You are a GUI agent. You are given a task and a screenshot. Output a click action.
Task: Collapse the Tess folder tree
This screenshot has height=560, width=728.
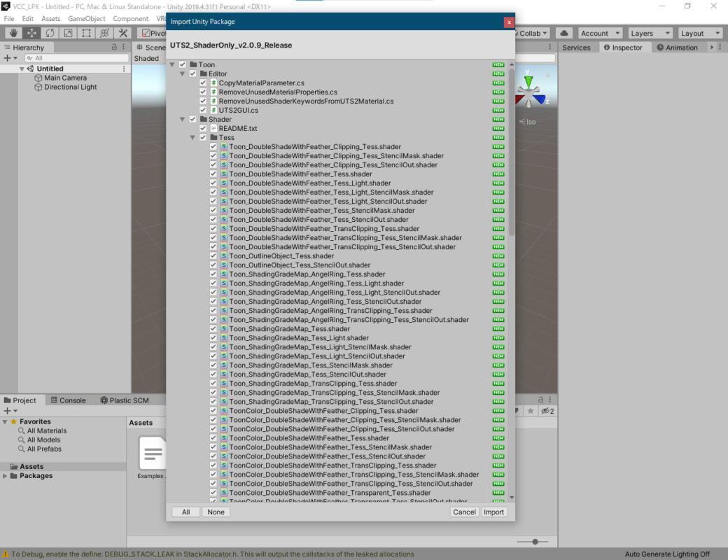[192, 138]
